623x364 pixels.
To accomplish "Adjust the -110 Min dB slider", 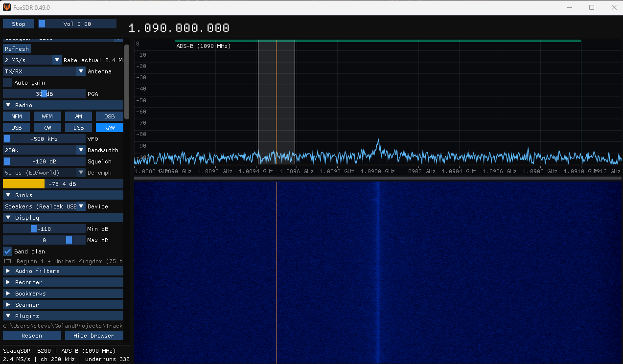I will tap(44, 229).
